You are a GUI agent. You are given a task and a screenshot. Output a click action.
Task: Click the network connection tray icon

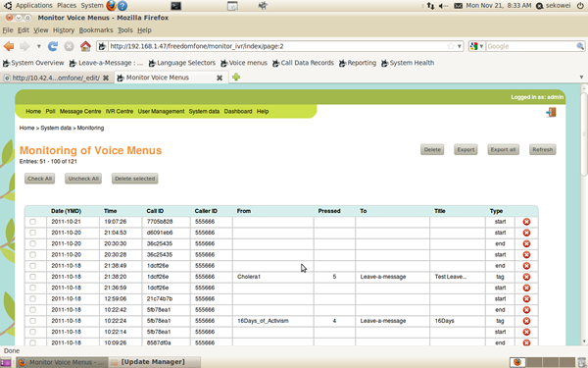(x=430, y=6)
